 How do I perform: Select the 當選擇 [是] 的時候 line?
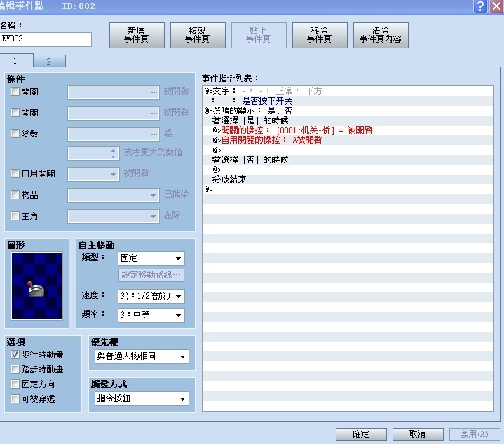pos(348,121)
